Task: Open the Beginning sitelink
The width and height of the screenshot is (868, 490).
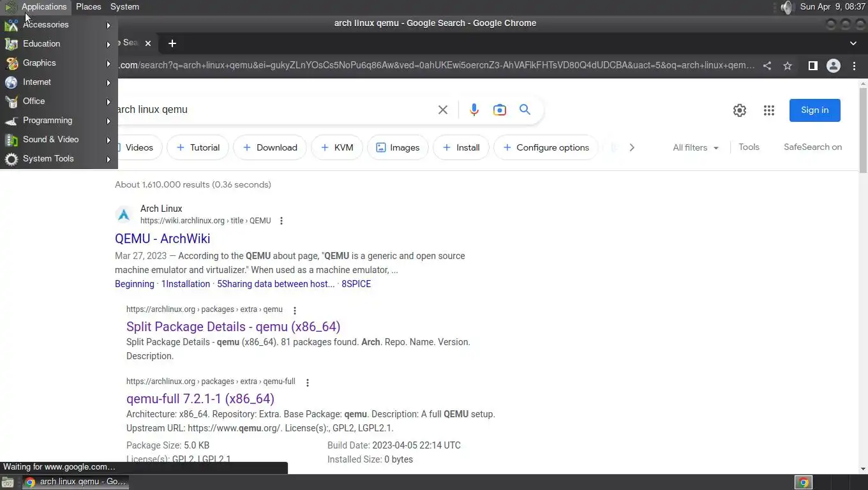Action: coord(135,284)
